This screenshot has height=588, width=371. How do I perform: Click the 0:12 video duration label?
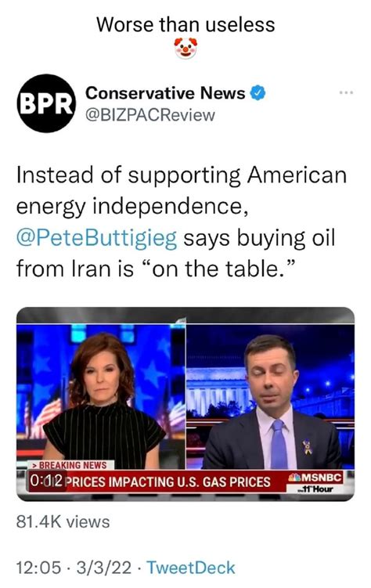(45, 481)
